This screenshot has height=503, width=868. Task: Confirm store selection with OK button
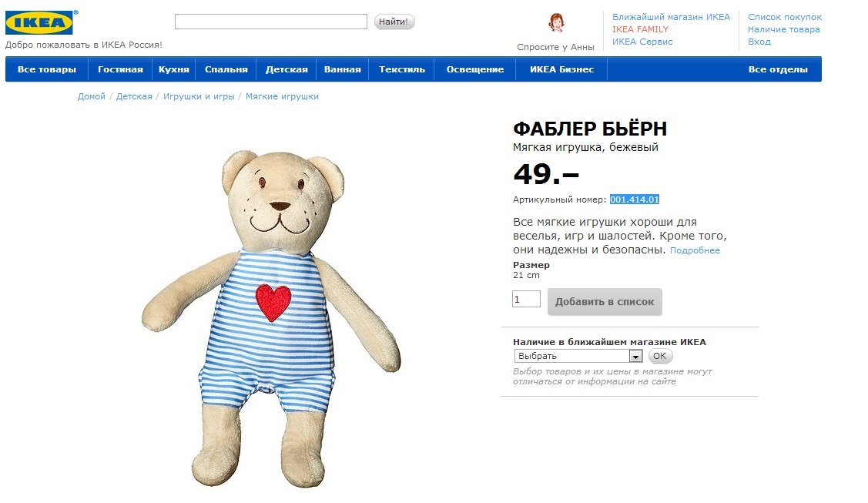660,356
